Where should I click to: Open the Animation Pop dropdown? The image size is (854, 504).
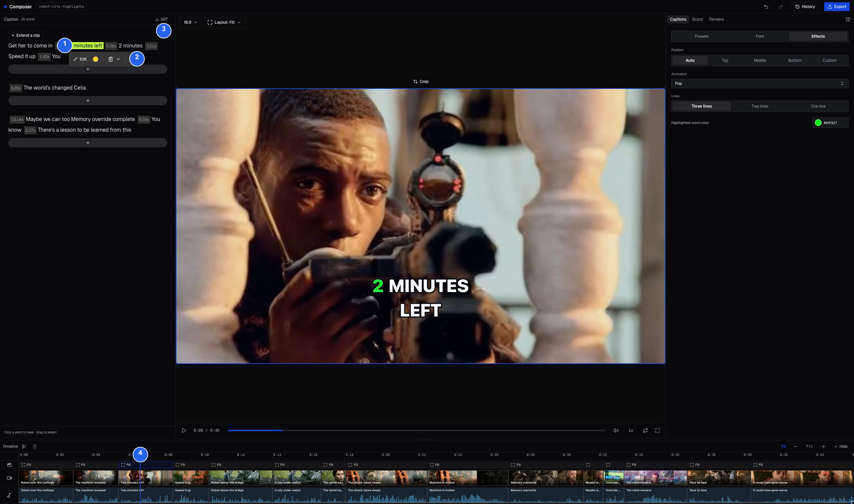(x=760, y=84)
